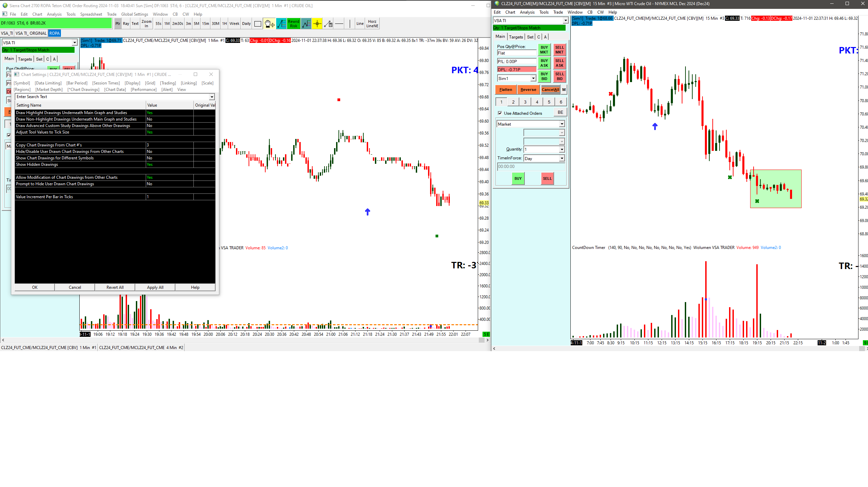This screenshot has height=487, width=868.
Task: Click the Apply All button
Action: 155,287
